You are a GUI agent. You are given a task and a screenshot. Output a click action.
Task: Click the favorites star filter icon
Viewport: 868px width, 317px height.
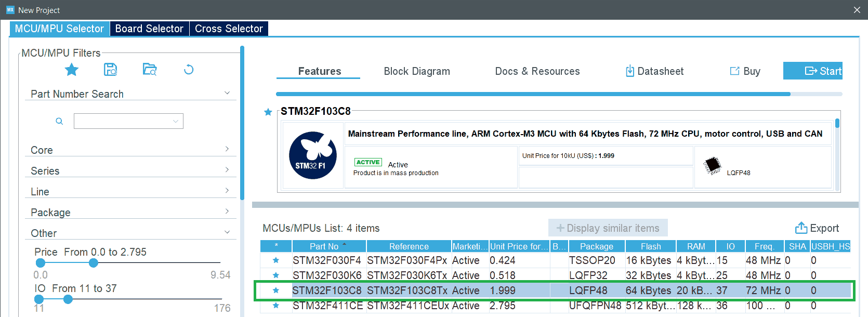tap(72, 70)
